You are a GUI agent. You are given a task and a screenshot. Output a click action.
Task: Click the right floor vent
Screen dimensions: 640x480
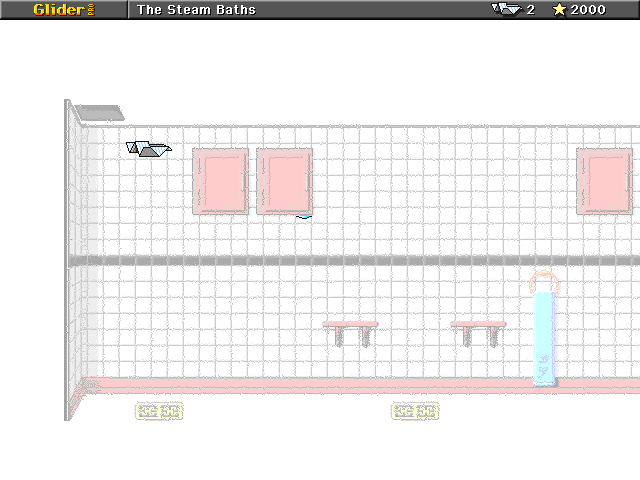[x=414, y=411]
